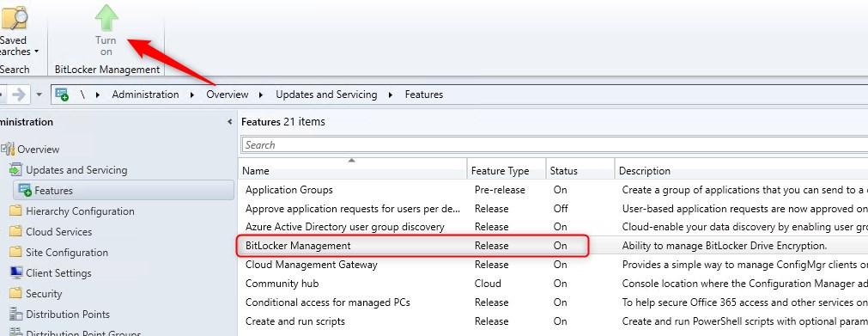
Task: Click the Site Configuration folder icon
Action: 15,252
